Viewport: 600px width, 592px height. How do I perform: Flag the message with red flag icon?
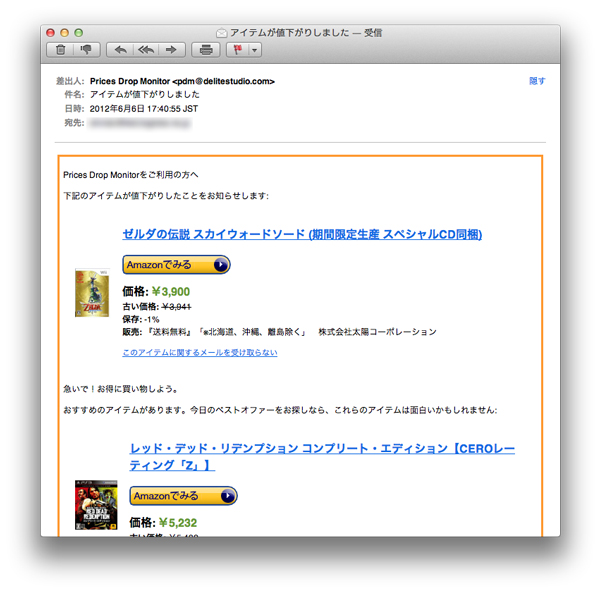(x=237, y=50)
